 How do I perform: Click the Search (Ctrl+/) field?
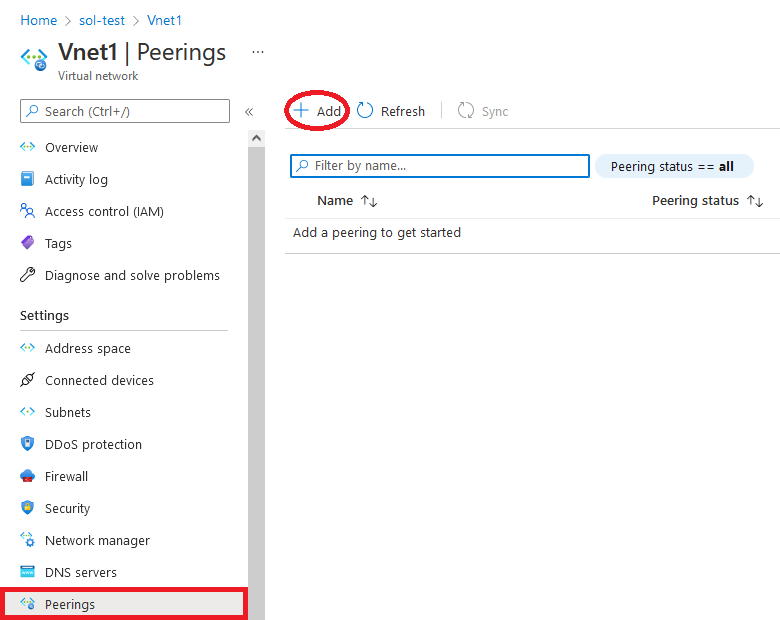pyautogui.click(x=125, y=111)
